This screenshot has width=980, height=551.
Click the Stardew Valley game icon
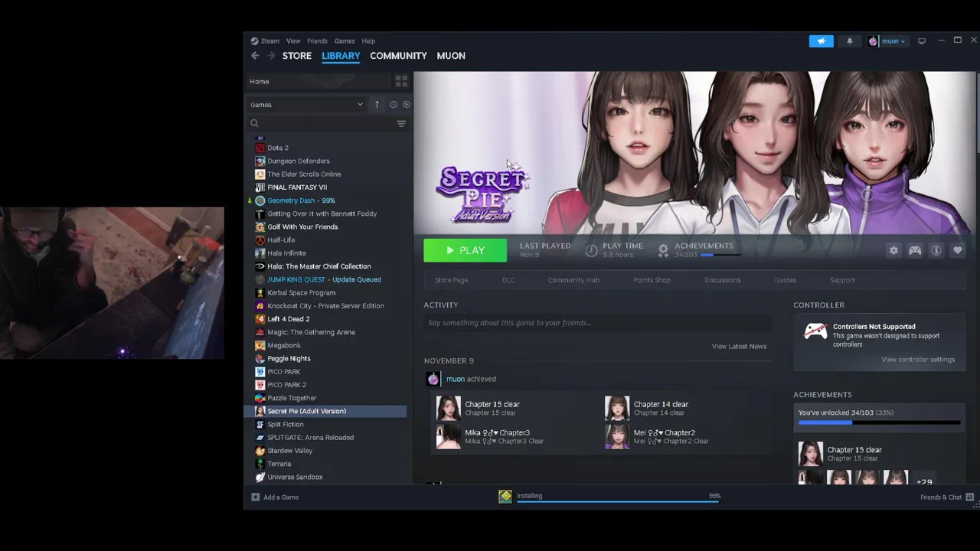click(x=260, y=451)
